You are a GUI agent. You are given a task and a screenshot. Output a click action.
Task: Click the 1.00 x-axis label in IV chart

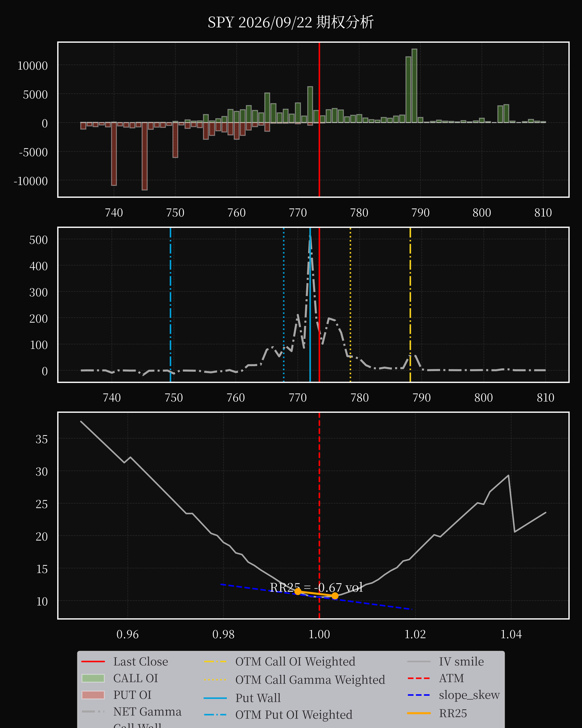coord(319,635)
